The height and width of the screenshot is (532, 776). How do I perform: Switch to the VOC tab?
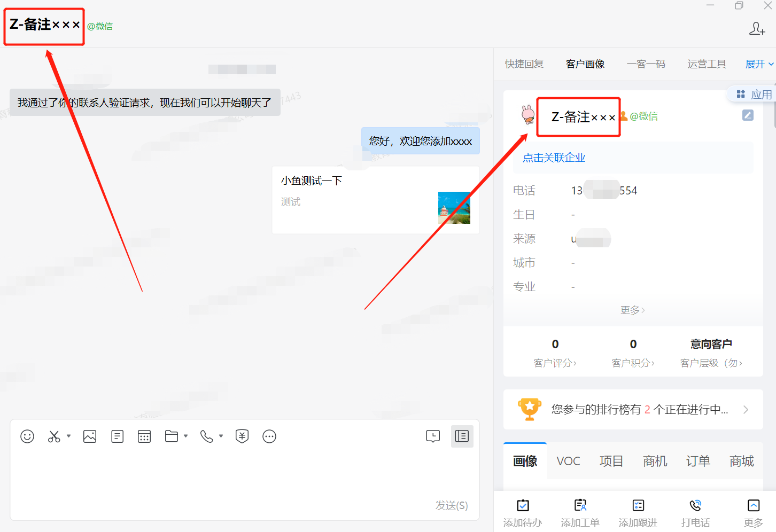(568, 460)
